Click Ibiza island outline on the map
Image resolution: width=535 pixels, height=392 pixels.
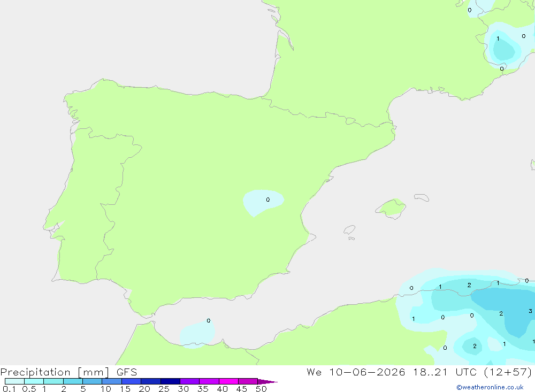point(349,229)
